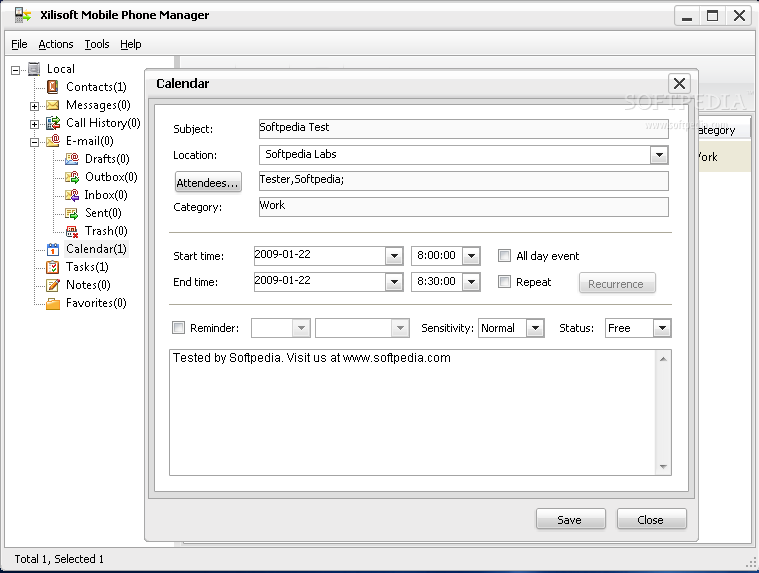This screenshot has height=573, width=759.
Task: Select Contacts(1) in the tree
Action: coord(96,87)
